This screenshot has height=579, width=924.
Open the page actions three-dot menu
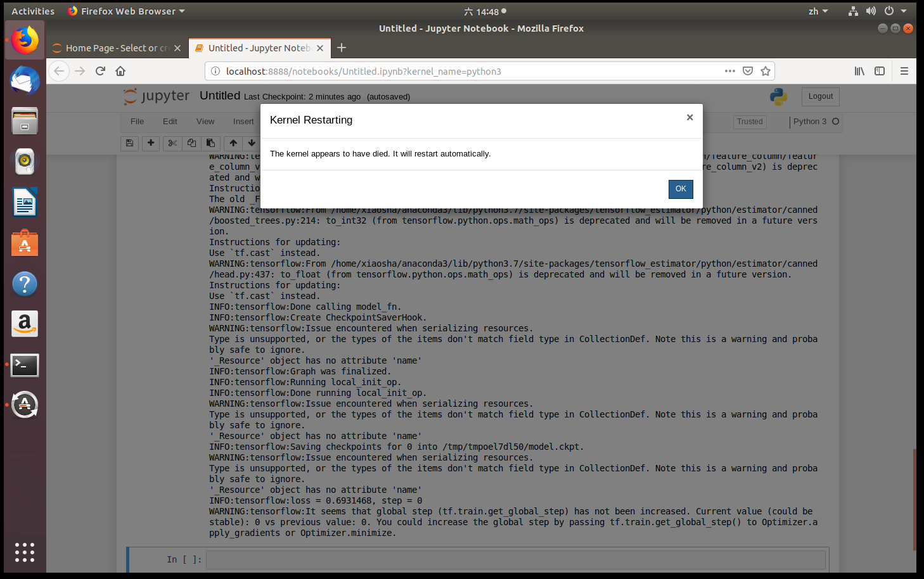[730, 71]
